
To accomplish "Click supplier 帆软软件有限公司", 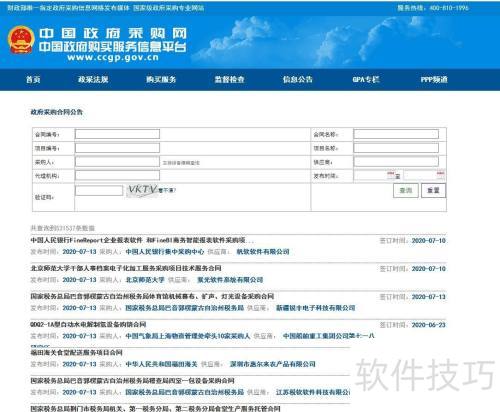I will 263,252.
